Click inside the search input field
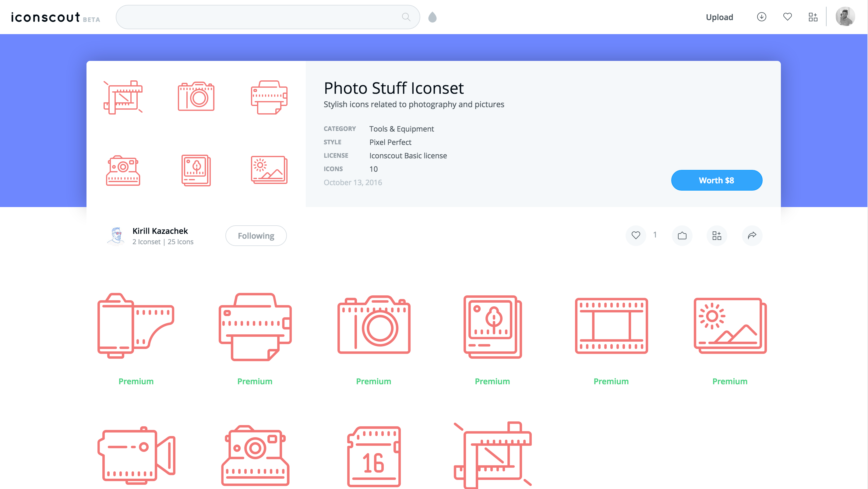Image resolution: width=868 pixels, height=489 pixels. pyautogui.click(x=256, y=17)
